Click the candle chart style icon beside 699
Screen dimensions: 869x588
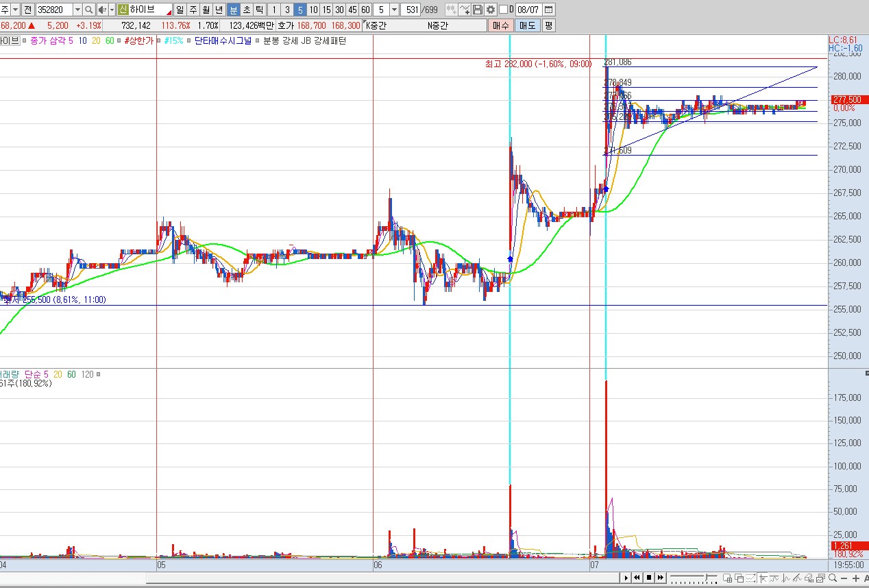point(451,10)
